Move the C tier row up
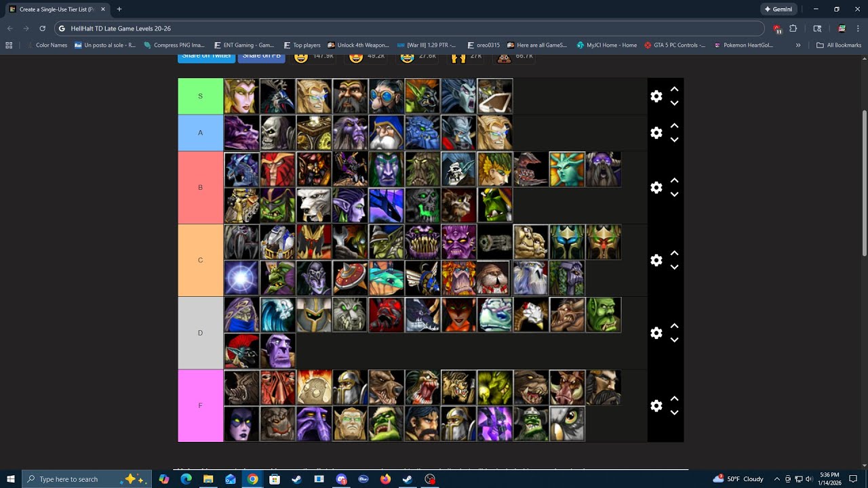Image resolution: width=868 pixels, height=488 pixels. [674, 253]
